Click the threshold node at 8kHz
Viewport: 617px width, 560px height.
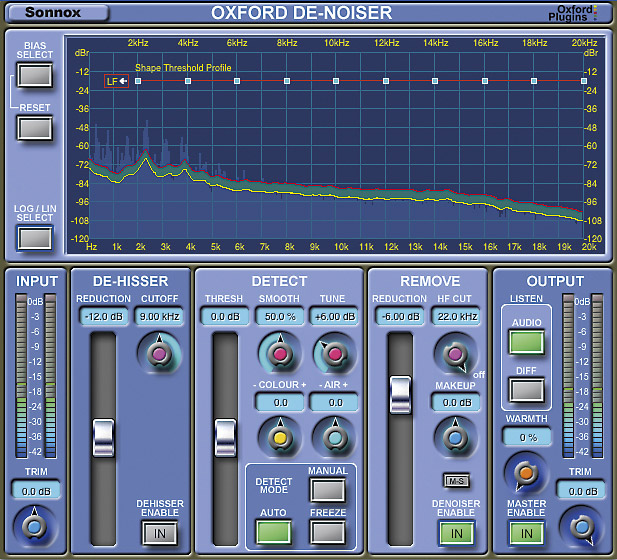coord(287,81)
